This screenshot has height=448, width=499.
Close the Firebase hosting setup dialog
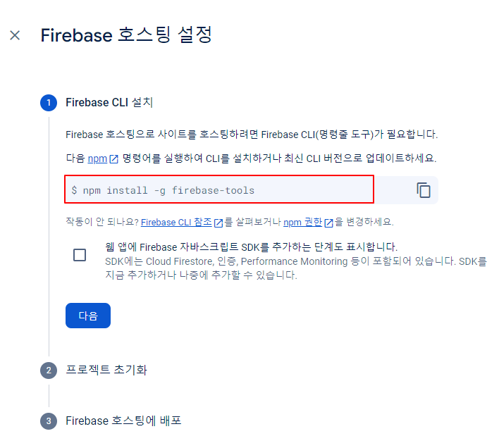click(x=15, y=35)
